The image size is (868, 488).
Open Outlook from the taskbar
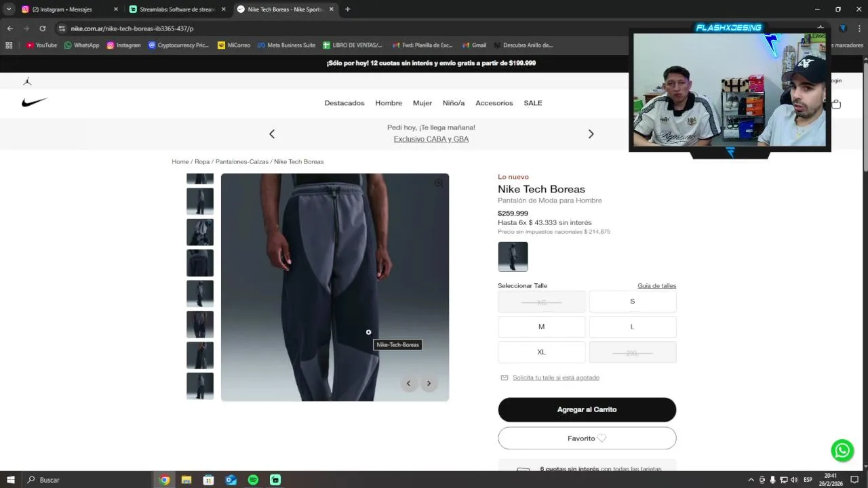tap(231, 480)
